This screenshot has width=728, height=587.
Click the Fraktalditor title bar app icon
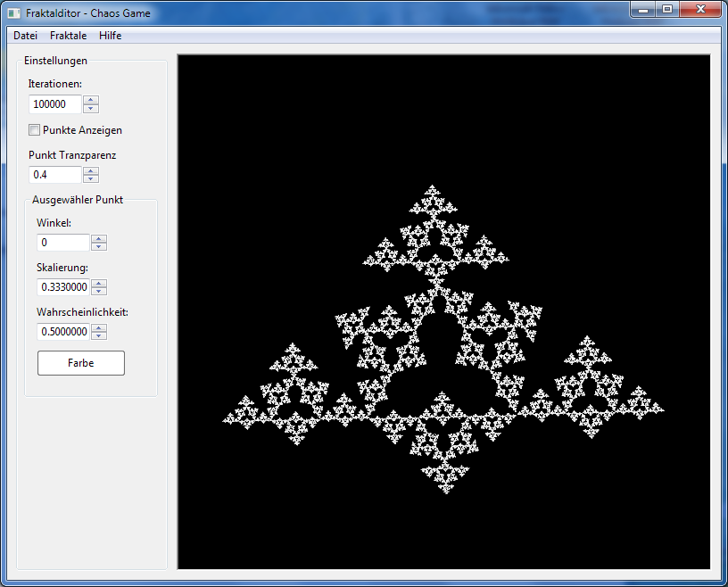click(14, 13)
